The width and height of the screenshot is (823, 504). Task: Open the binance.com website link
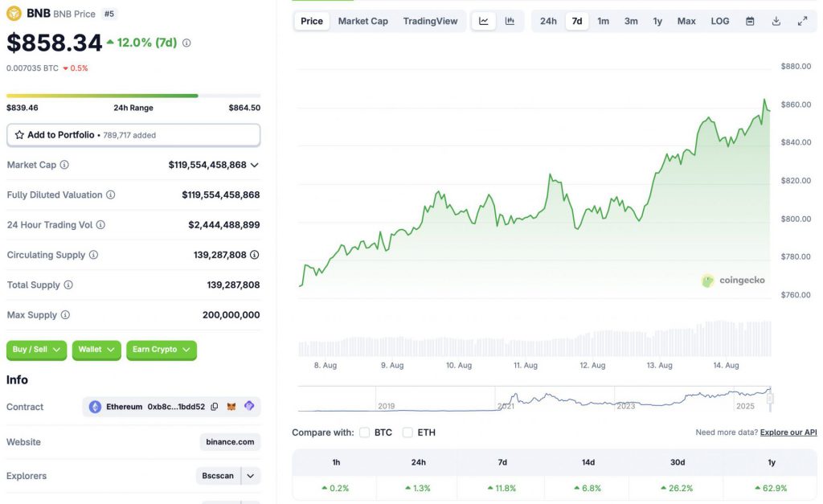point(230,442)
